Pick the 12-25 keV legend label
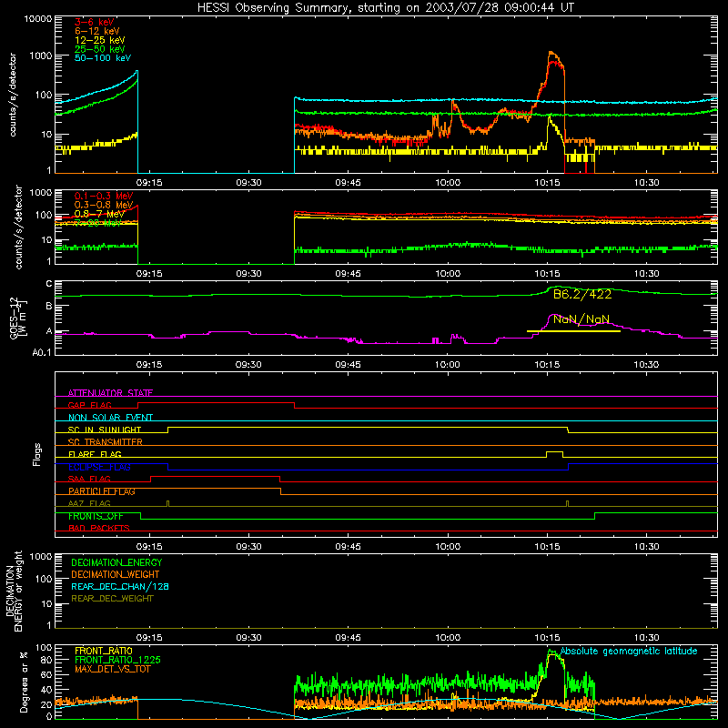 [x=99, y=40]
